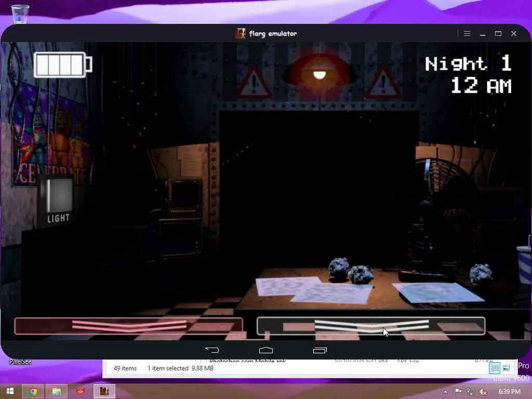Open the camera monitor with the white chevron bar
Image resolution: width=532 pixels, height=399 pixels.
pos(371,326)
